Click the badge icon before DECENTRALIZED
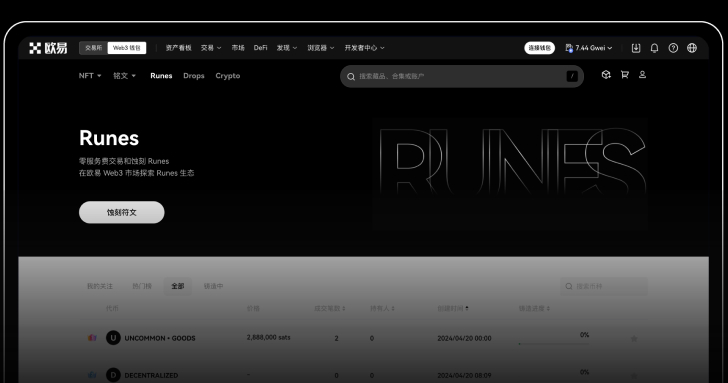The image size is (728, 383). 92,375
